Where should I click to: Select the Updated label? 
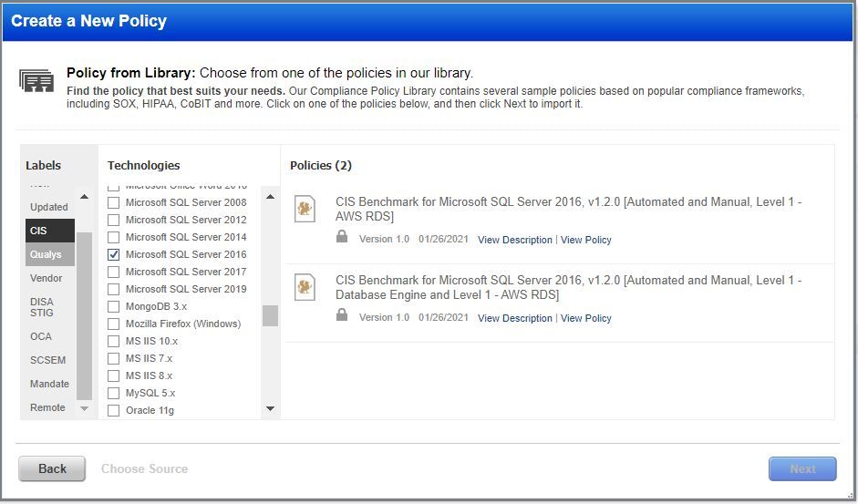tap(50, 207)
